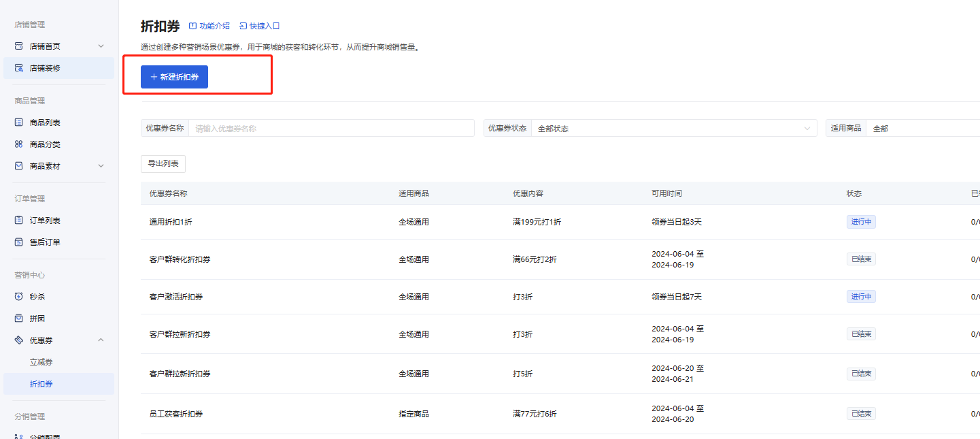This screenshot has width=980, height=439.
Task: Click the 2024-06-20 至 2024-06-21 date cell
Action: 677,374
